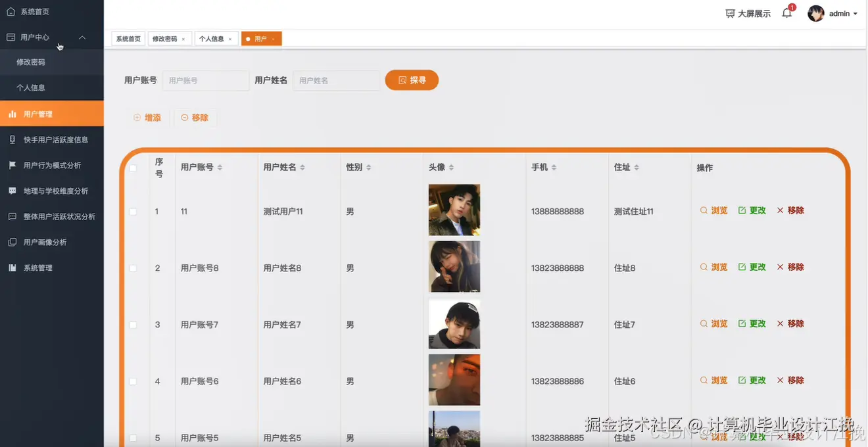Focus the 用户账号 search field
The width and height of the screenshot is (868, 447).
206,80
